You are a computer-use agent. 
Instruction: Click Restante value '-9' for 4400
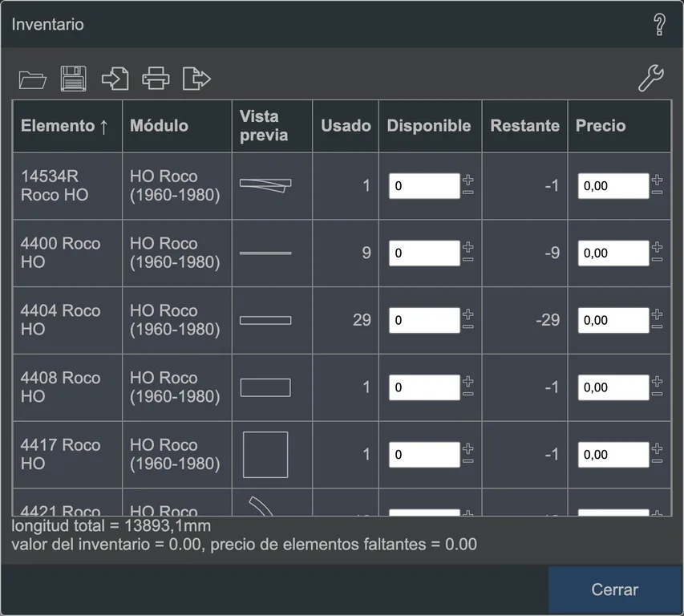pyautogui.click(x=552, y=253)
